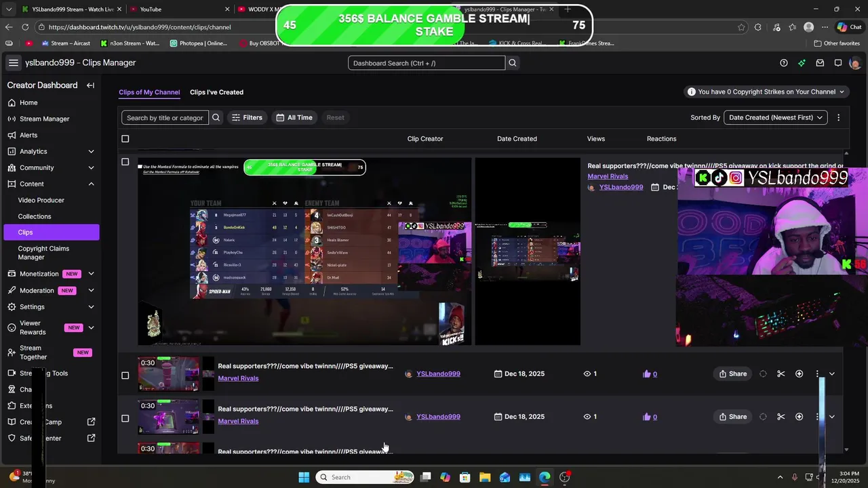Click the green sparkle icon in top bar
The image size is (868, 488).
tap(802, 63)
